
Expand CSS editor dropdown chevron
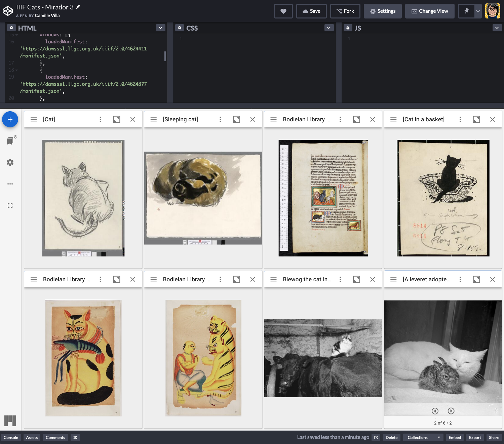coord(329,28)
